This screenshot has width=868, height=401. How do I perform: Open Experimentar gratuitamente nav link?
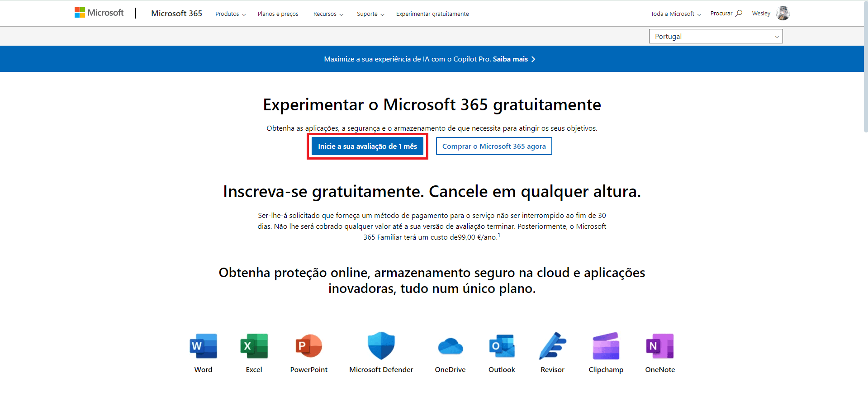(x=432, y=14)
